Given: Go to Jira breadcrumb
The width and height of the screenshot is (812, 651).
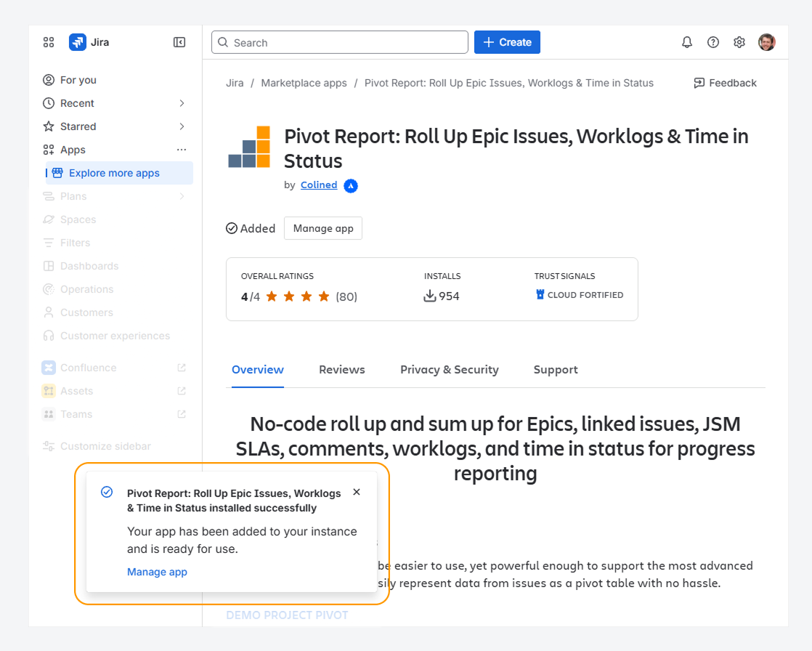Looking at the screenshot, I should pyautogui.click(x=235, y=83).
